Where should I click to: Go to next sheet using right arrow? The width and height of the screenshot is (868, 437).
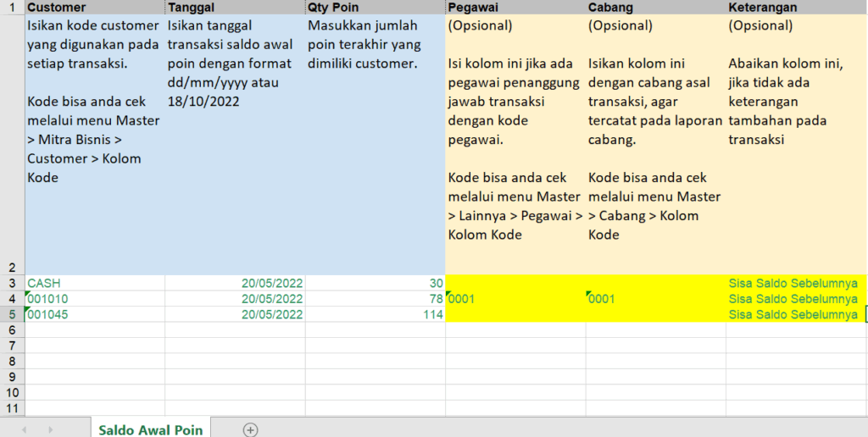(x=50, y=430)
